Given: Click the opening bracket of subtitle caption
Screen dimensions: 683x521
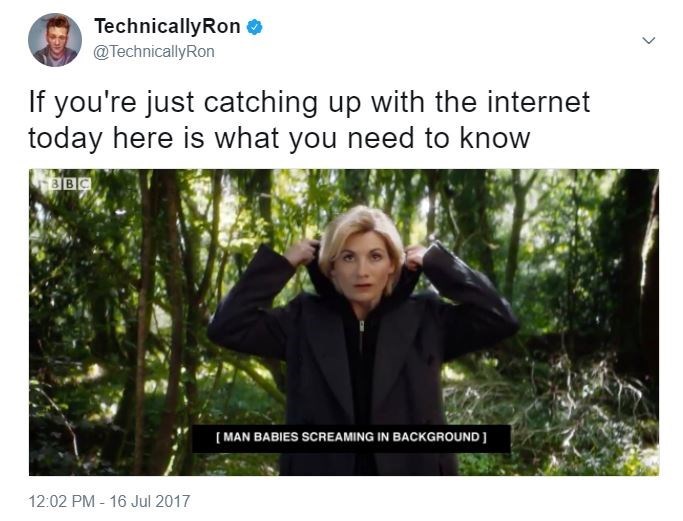Looking at the screenshot, I should 219,437.
